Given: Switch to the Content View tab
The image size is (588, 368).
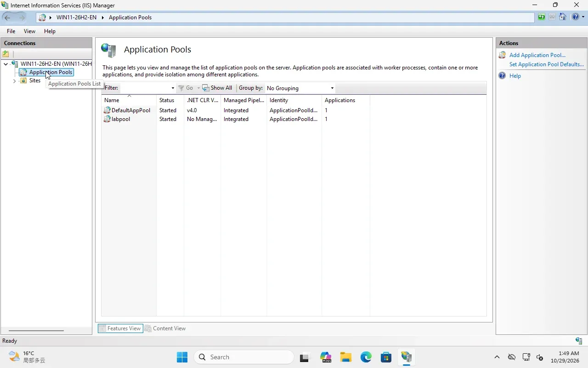Looking at the screenshot, I should (165, 328).
